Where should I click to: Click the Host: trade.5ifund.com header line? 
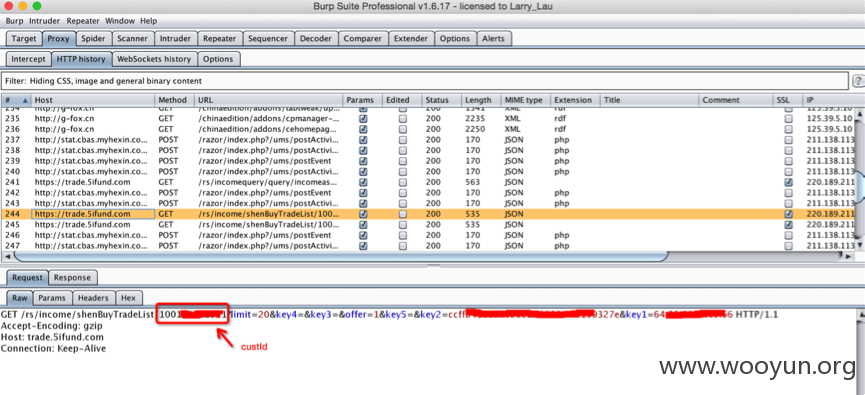tap(52, 337)
